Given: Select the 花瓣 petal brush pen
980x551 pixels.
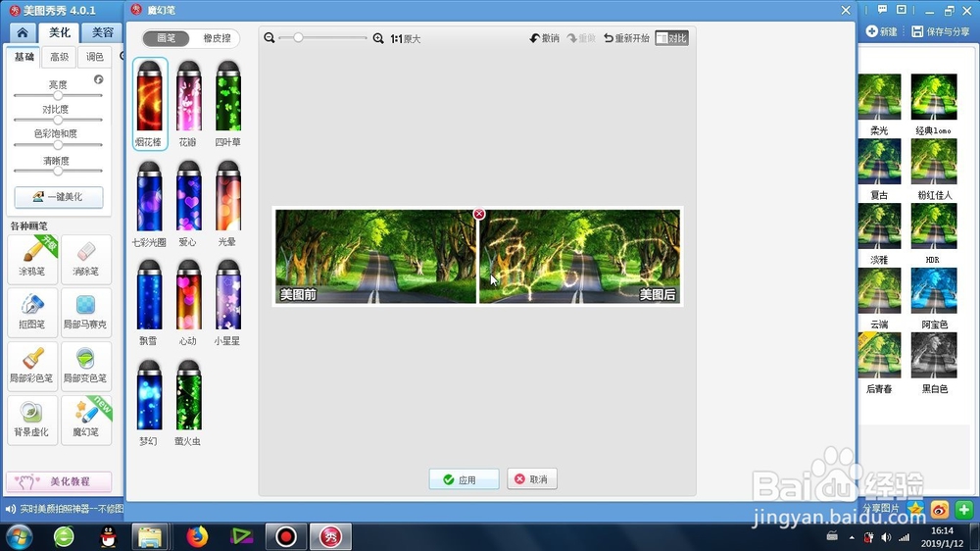Looking at the screenshot, I should pos(188,104).
